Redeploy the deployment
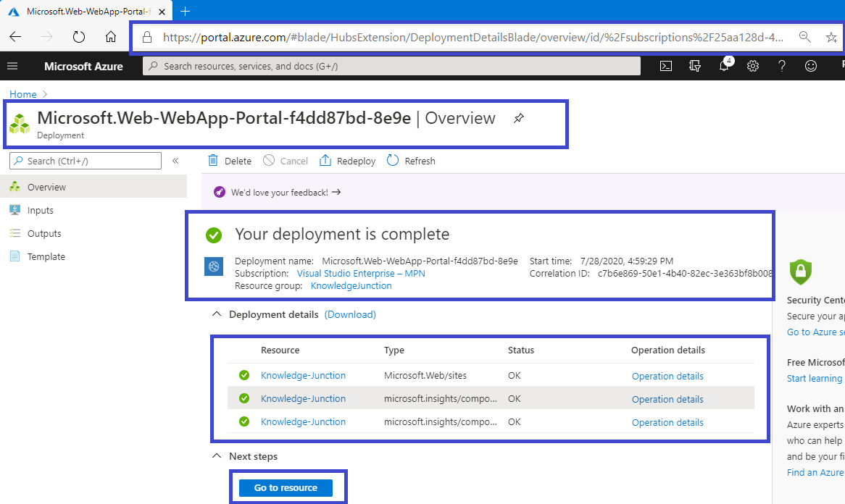Screen dimensions: 845x504 click(348, 161)
